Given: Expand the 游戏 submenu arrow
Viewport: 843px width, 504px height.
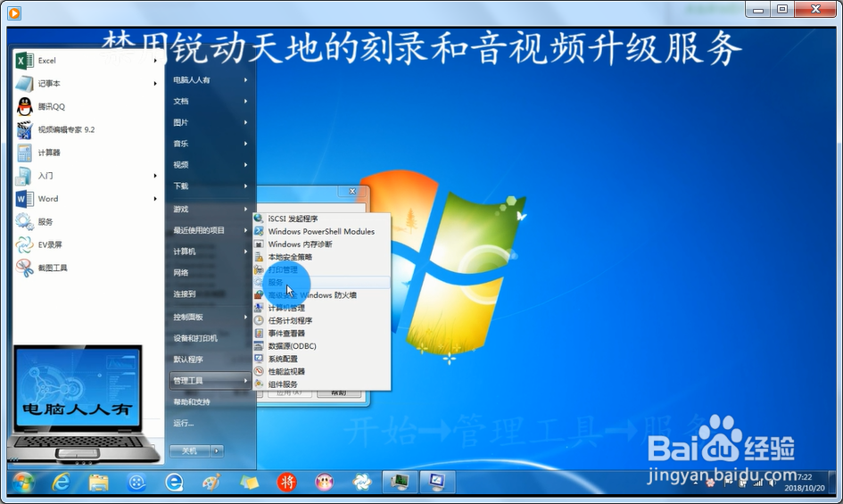Looking at the screenshot, I should point(245,209).
